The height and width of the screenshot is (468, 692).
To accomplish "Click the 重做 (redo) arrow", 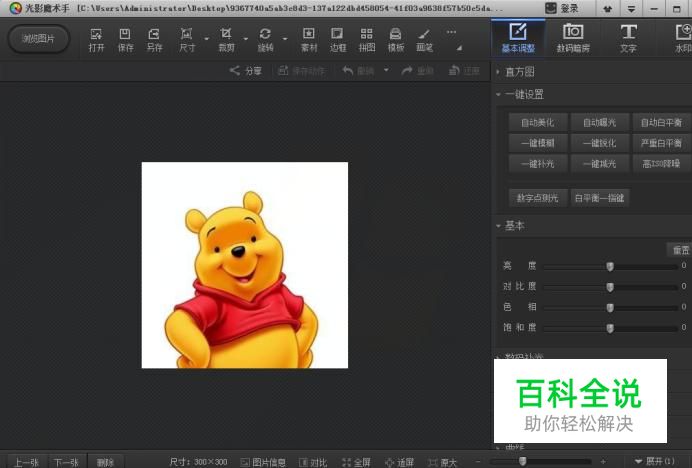I will pyautogui.click(x=417, y=71).
